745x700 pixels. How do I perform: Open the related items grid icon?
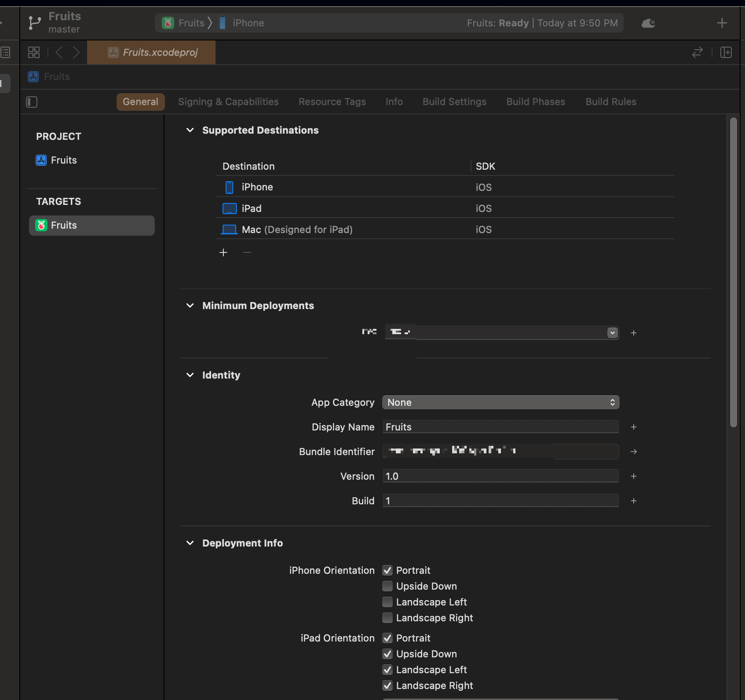[x=34, y=52]
